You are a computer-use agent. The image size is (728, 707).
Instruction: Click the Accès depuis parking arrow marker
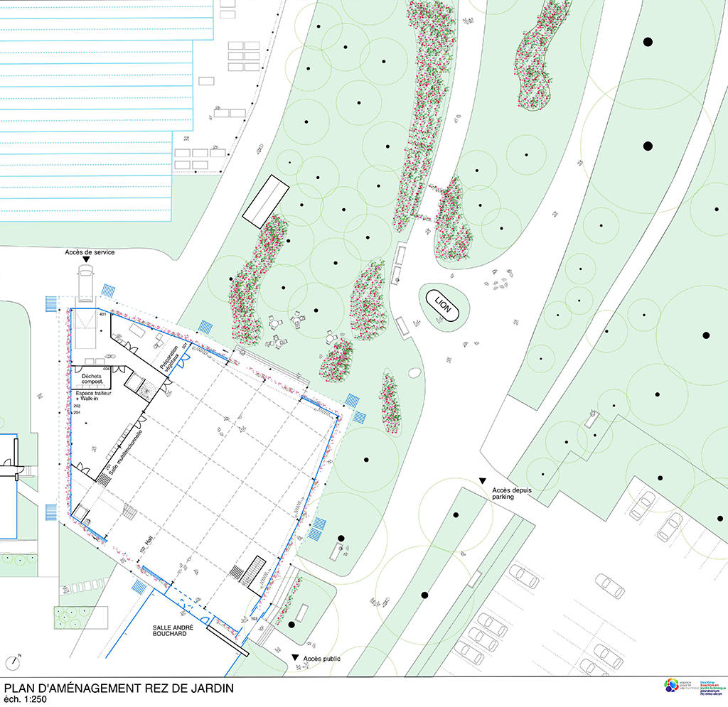click(x=483, y=482)
